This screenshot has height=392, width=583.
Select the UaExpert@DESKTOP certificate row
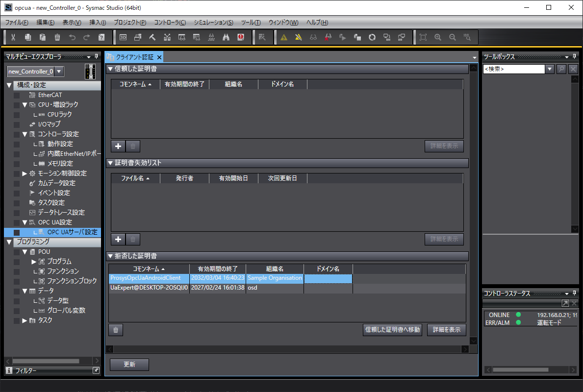tap(149, 288)
